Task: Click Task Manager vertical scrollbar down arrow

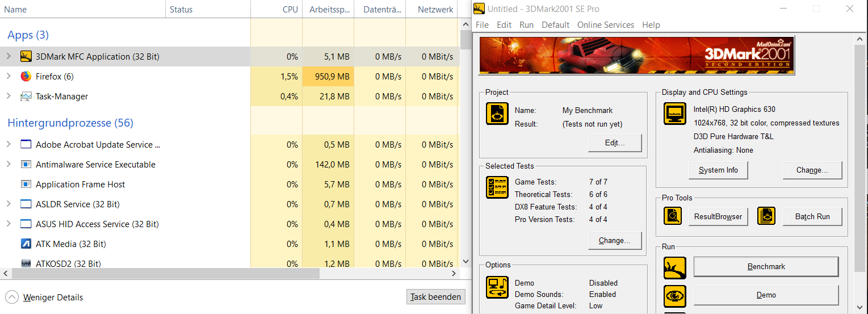Action: tap(466, 262)
